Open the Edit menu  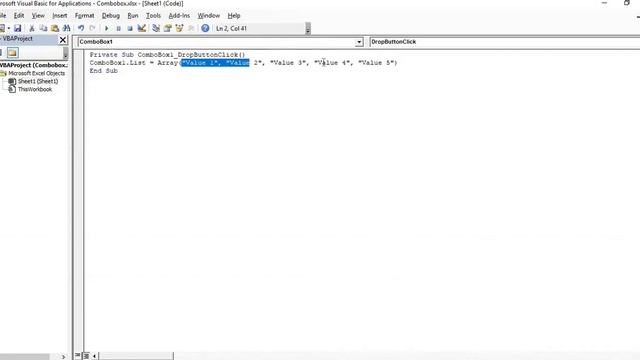19,16
